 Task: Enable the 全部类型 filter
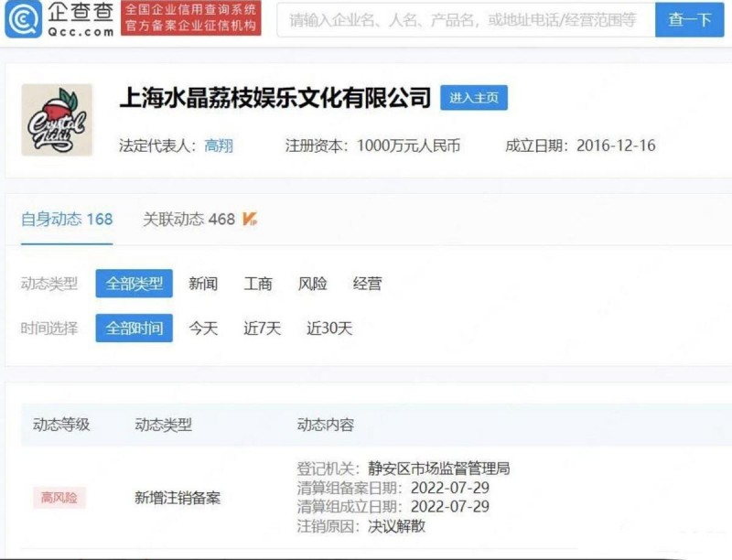click(134, 284)
